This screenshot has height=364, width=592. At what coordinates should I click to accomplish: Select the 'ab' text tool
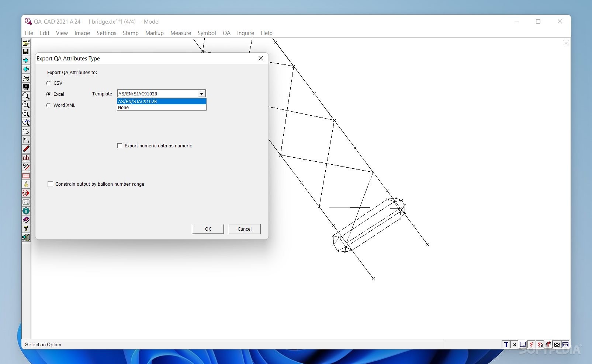tap(26, 158)
